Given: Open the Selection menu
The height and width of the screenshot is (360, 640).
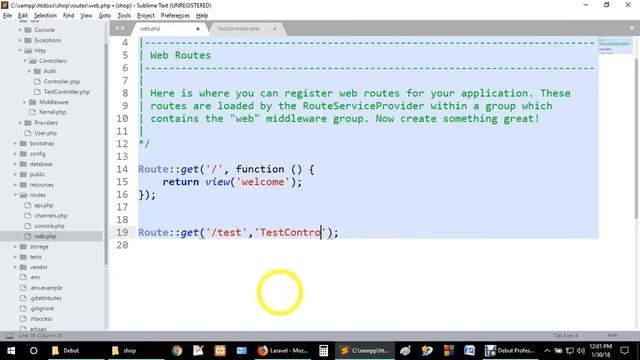Looking at the screenshot, I should click(45, 16).
